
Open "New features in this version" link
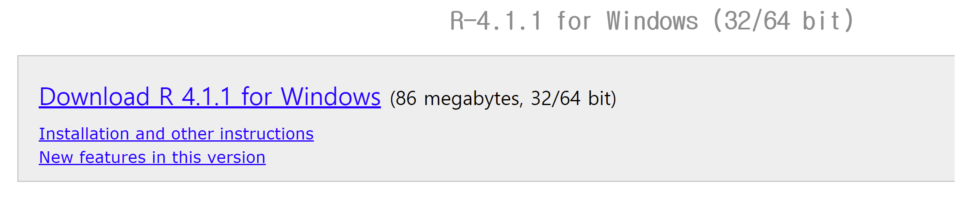pyautogui.click(x=152, y=158)
